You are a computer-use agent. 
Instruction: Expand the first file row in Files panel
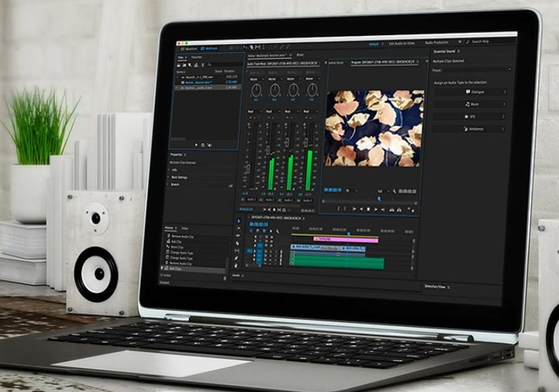[x=177, y=77]
